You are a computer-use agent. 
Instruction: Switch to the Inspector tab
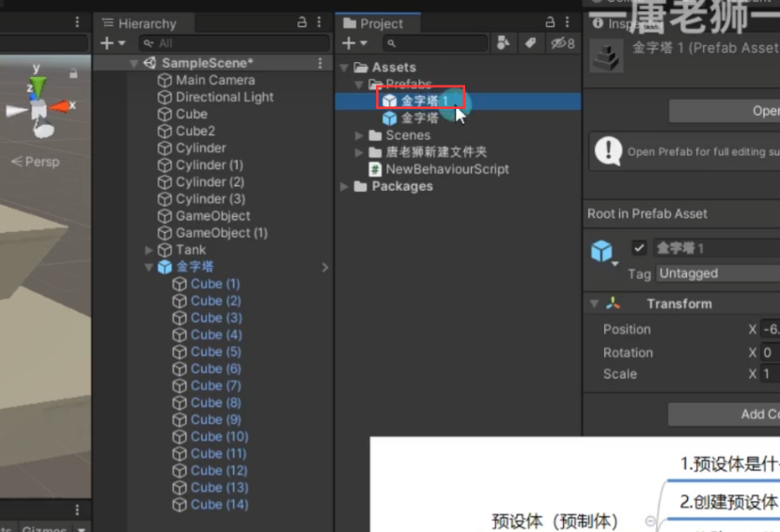[x=630, y=23]
